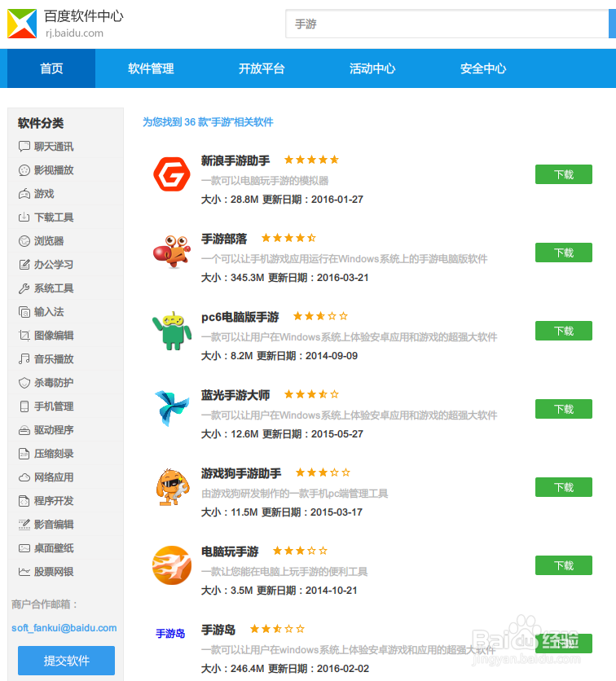Screen dimensions: 616x681
Task: Click the 影音编辑 pencil icon
Action: (x=24, y=525)
